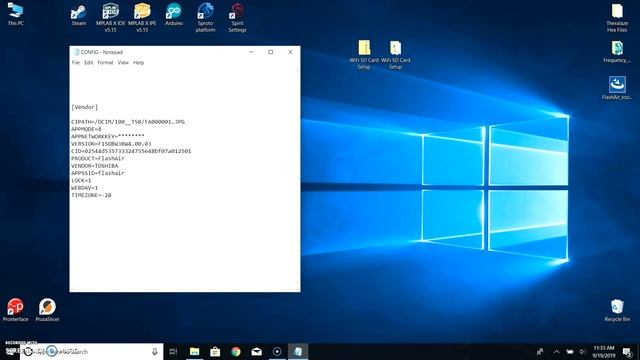Select the PrusaSlicer desktop shortcut
The height and width of the screenshot is (360, 640).
tap(47, 310)
